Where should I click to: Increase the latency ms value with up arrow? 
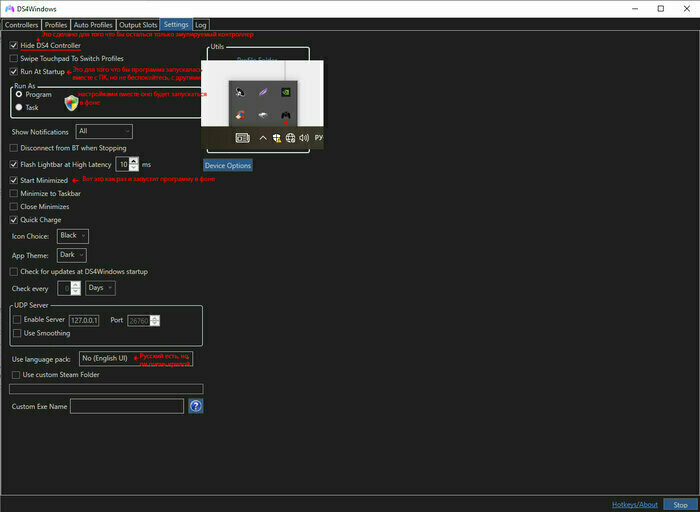point(134,161)
